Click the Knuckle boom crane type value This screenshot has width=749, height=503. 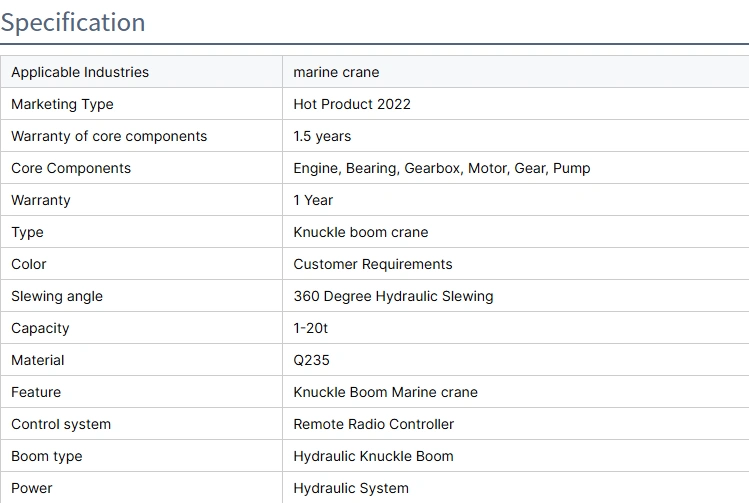click(x=360, y=232)
